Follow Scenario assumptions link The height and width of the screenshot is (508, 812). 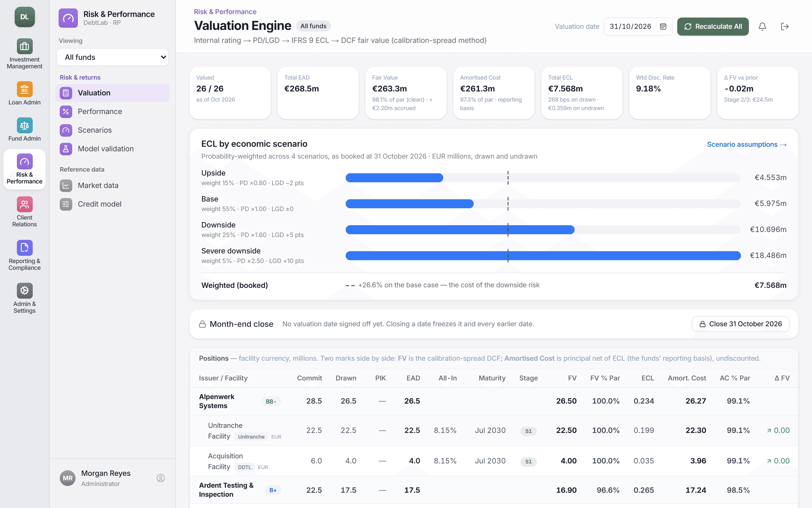[x=747, y=144]
